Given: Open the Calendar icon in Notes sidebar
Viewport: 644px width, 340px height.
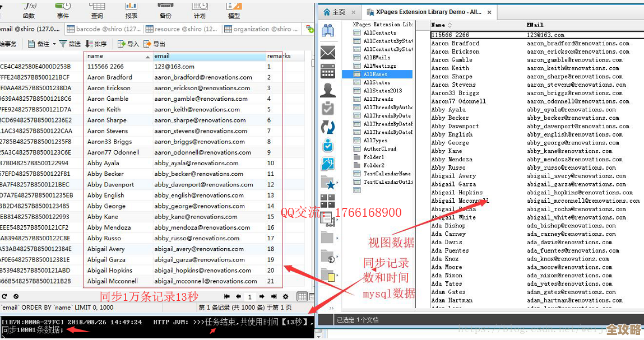Looking at the screenshot, I should [x=328, y=71].
